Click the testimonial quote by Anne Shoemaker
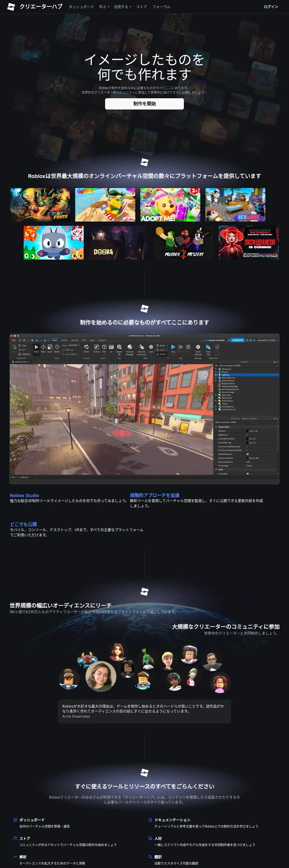 click(144, 711)
